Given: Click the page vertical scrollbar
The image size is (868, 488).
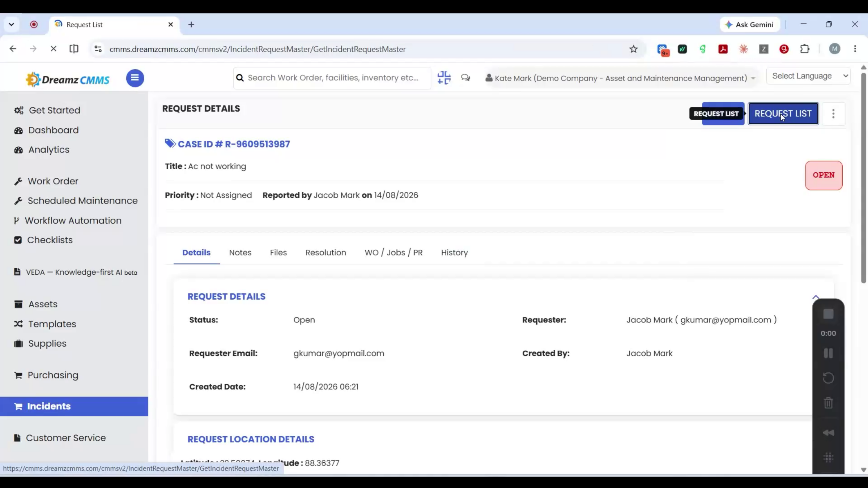Looking at the screenshot, I should tap(864, 177).
